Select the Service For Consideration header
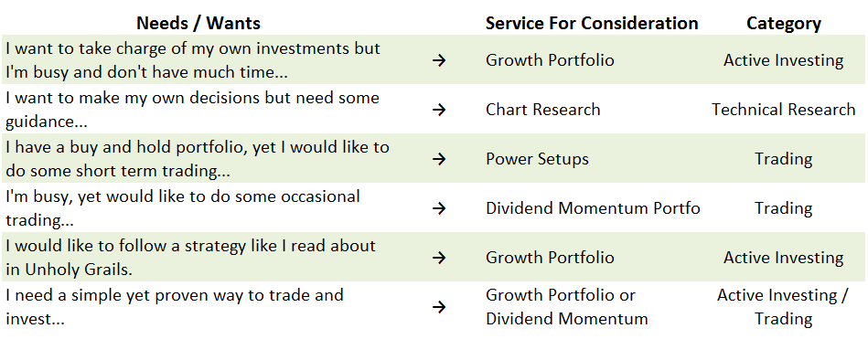Image resolution: width=868 pixels, height=339 pixels. pyautogui.click(x=592, y=23)
